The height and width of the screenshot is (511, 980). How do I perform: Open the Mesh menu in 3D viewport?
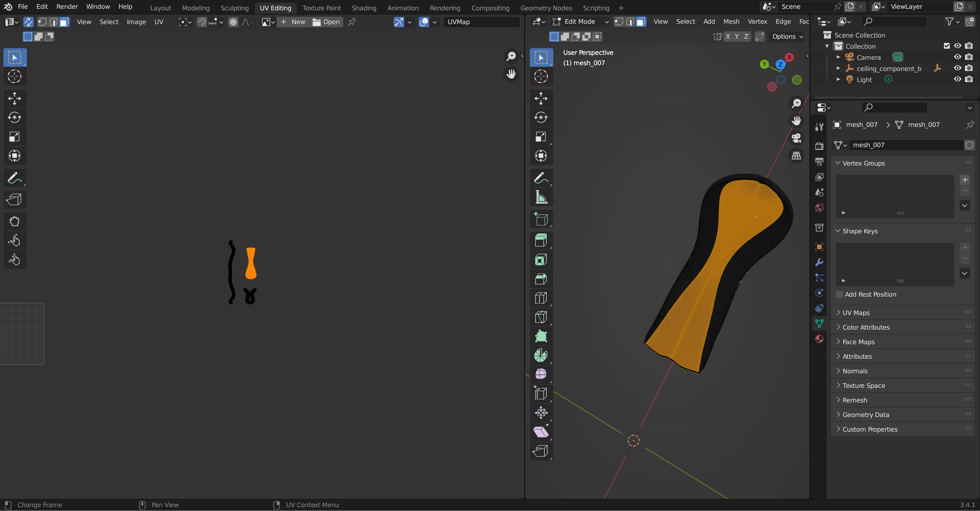731,22
